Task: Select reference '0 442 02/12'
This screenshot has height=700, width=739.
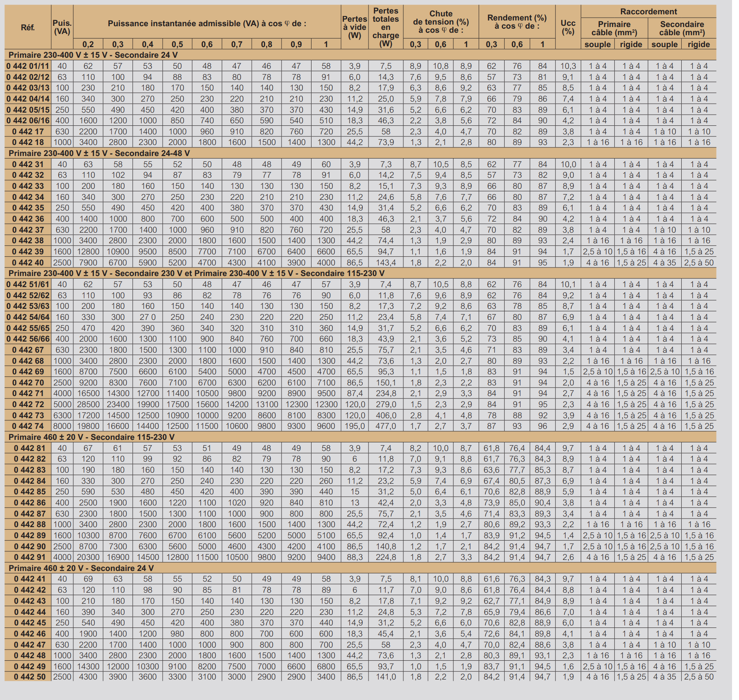Action: (28, 77)
